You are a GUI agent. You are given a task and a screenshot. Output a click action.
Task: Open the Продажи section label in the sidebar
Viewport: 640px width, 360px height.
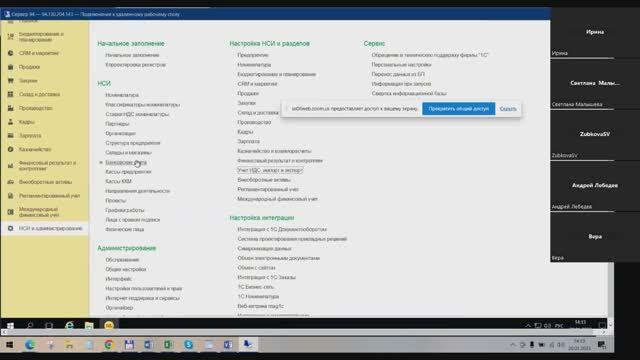[x=29, y=67]
